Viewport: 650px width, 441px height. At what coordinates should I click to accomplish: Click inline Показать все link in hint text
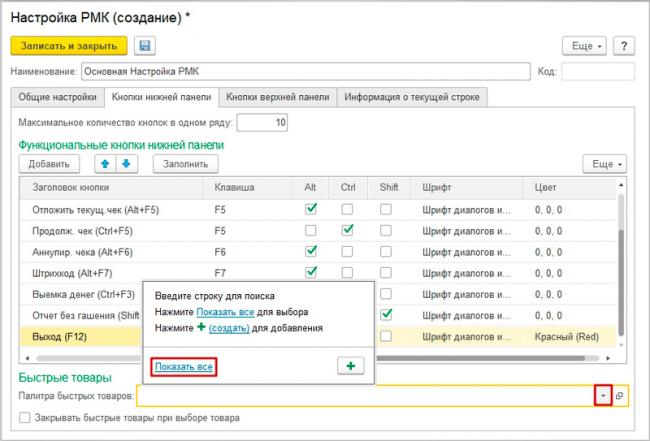(225, 312)
